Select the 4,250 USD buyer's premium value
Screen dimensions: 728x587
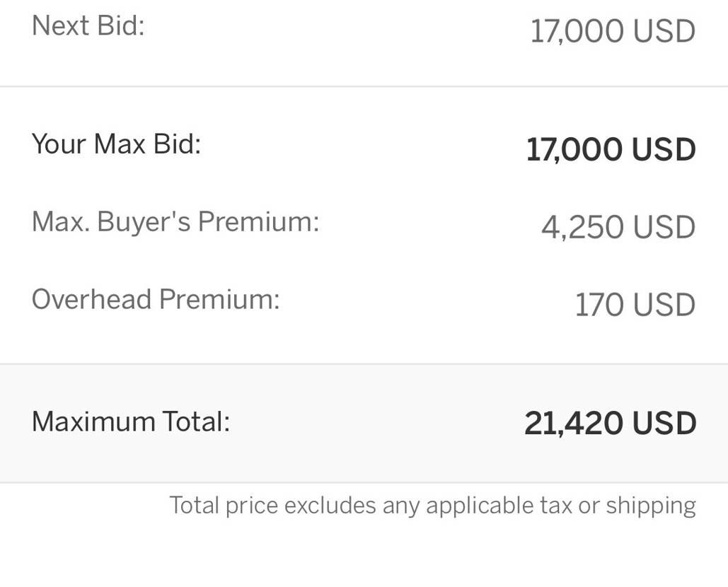tap(618, 228)
